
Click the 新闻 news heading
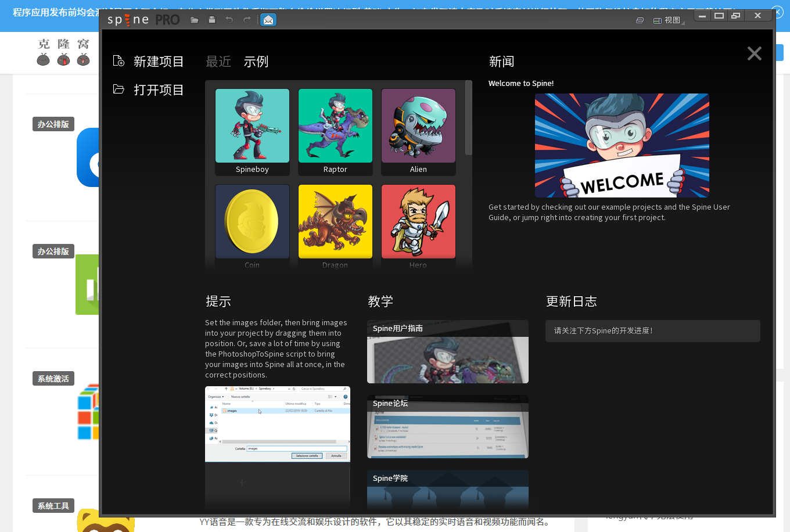point(501,62)
